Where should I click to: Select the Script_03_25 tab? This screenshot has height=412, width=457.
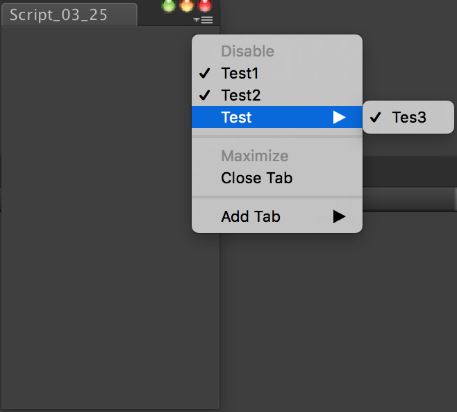[69, 15]
